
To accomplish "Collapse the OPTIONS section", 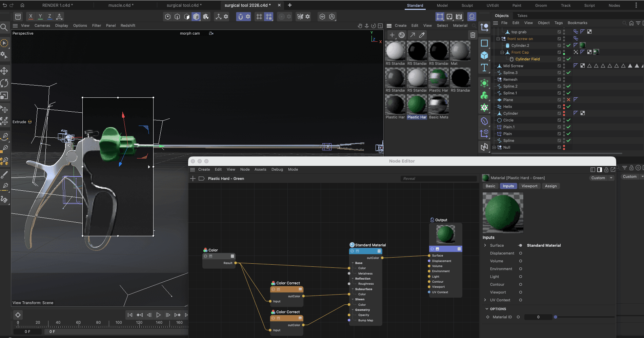I will [x=487, y=309].
